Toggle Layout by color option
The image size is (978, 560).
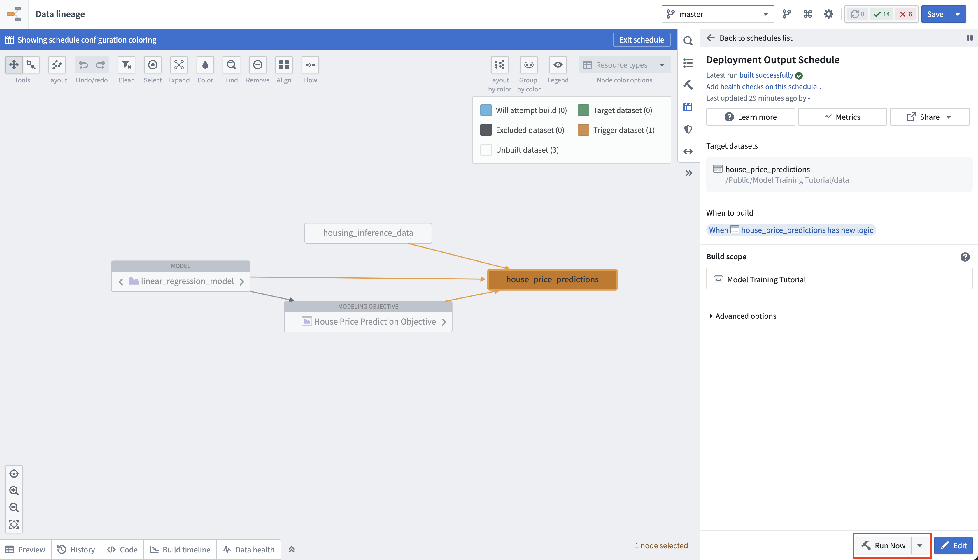[x=499, y=65]
